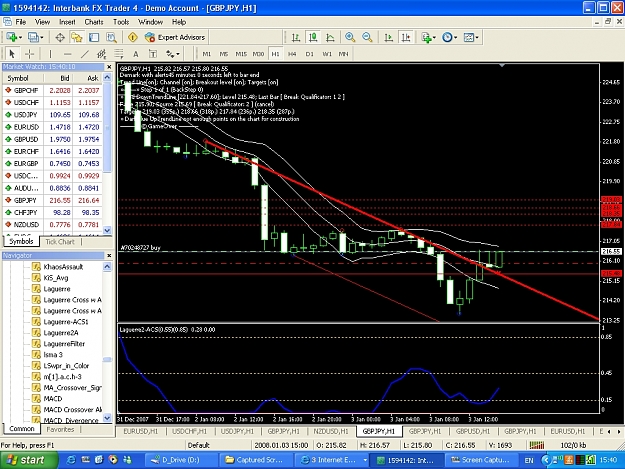Toggle Chart Shift
This screenshot has height=469, width=625.
pos(406,37)
